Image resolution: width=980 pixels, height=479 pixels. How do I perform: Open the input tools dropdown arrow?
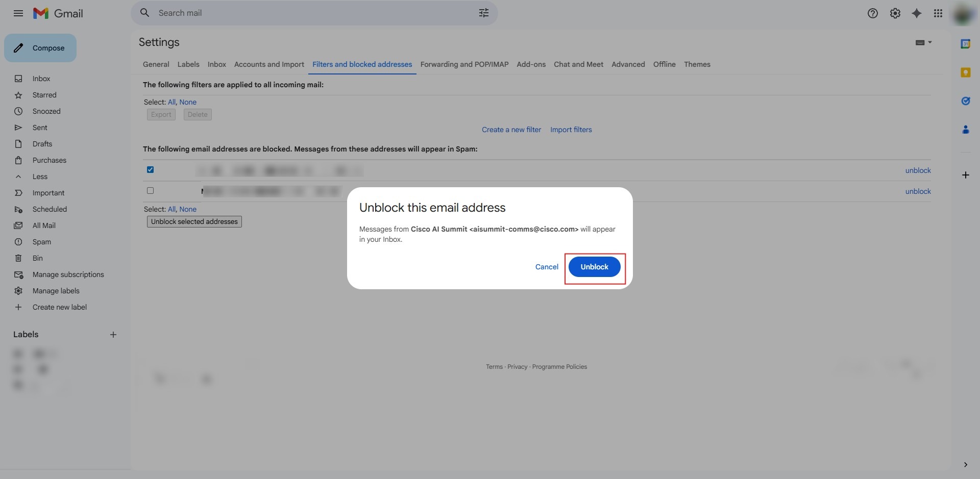pos(930,42)
